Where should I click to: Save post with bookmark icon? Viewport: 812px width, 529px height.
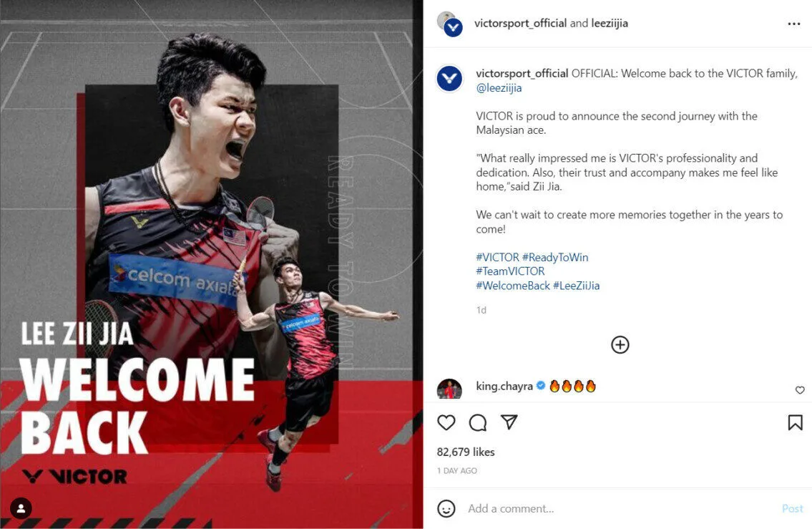point(795,422)
